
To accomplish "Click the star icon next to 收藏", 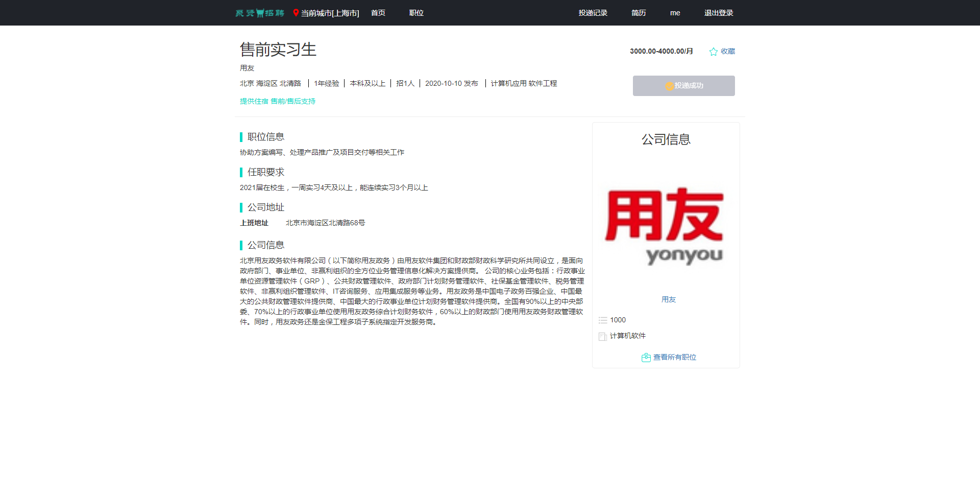I will tap(713, 51).
